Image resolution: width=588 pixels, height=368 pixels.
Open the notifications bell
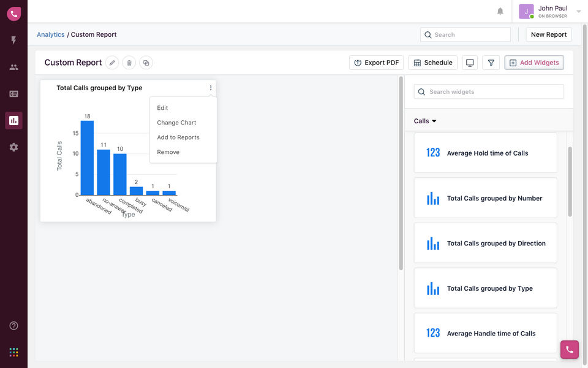click(500, 12)
